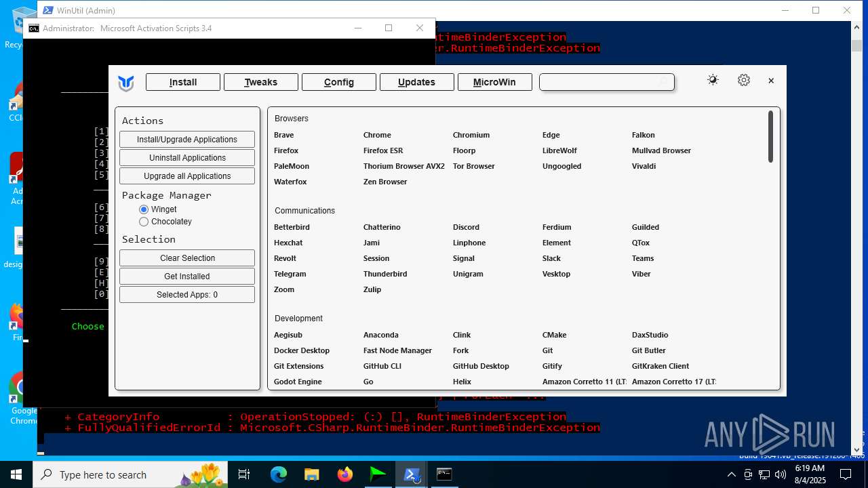Launch Microsoft Edge from the taskbar

[x=279, y=474]
